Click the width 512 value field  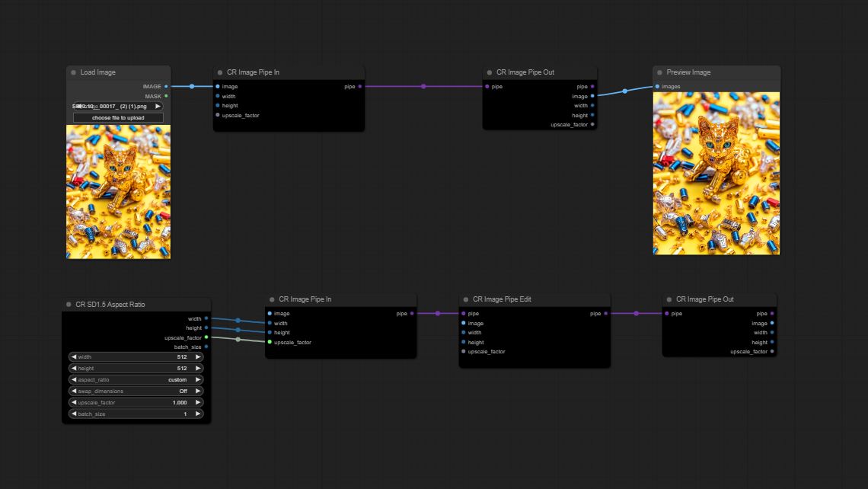tap(136, 357)
